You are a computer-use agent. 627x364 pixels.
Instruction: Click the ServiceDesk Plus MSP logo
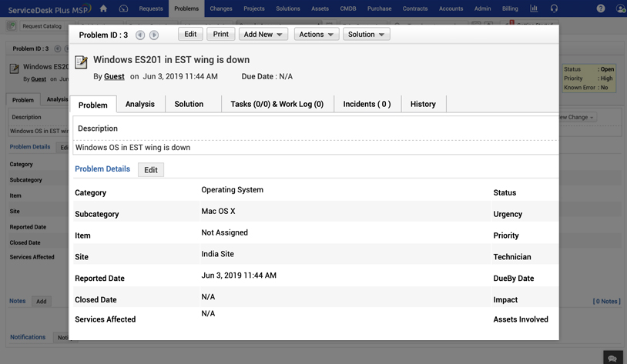tap(49, 8)
